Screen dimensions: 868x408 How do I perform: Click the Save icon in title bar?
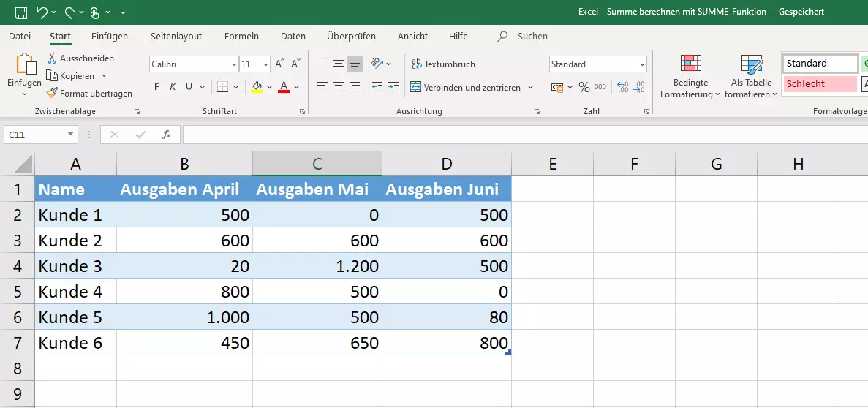(21, 12)
